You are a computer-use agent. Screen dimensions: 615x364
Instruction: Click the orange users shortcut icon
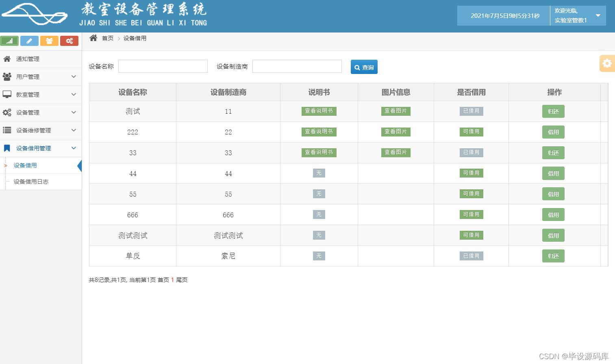(49, 41)
